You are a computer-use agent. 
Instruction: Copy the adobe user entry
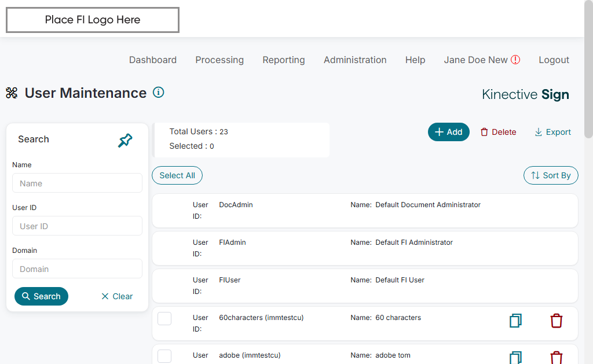coord(515,357)
